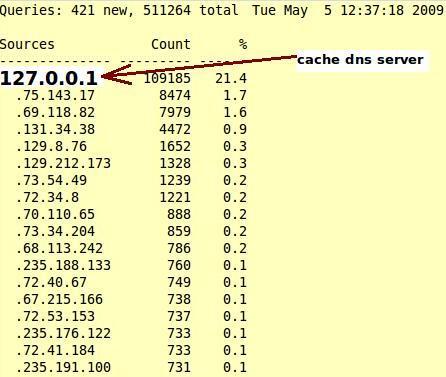Select count value 760
The height and width of the screenshot is (377, 446).
(179, 266)
